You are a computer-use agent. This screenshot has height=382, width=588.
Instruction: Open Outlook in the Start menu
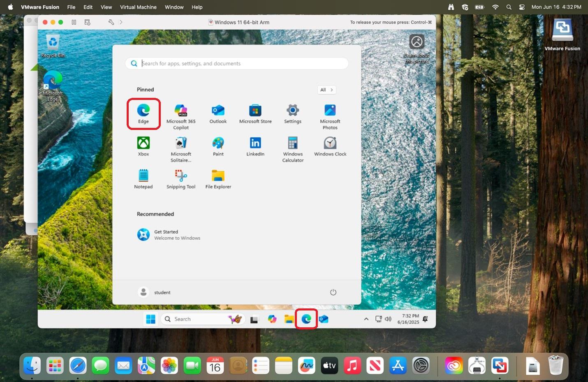coord(218,114)
